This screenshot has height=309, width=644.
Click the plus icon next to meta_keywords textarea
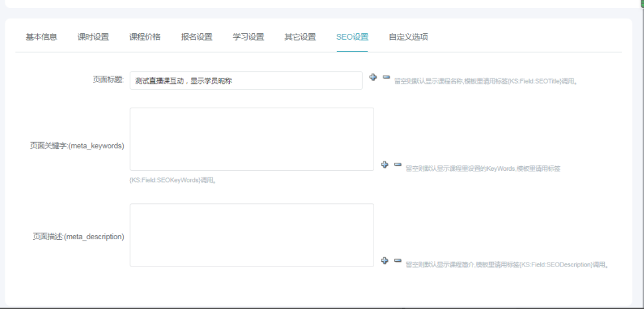coord(384,165)
